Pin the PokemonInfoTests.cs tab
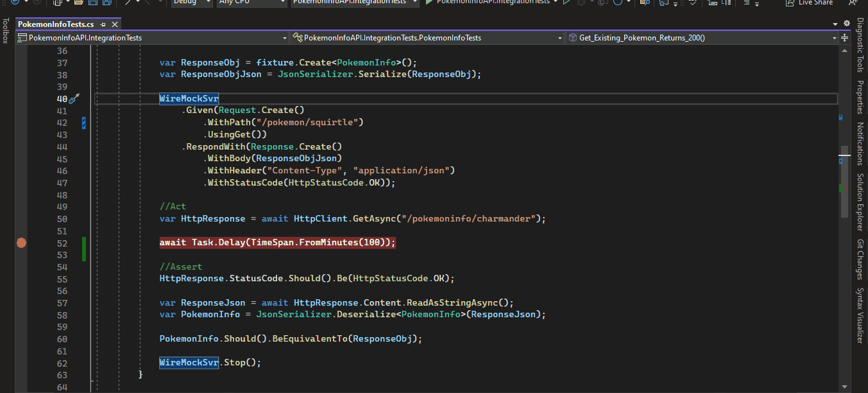The image size is (868, 393). (103, 24)
